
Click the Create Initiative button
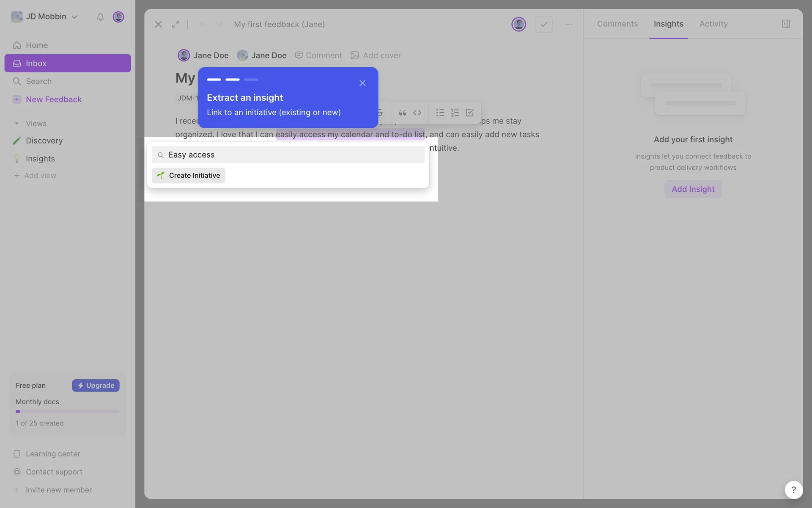pyautogui.click(x=189, y=175)
